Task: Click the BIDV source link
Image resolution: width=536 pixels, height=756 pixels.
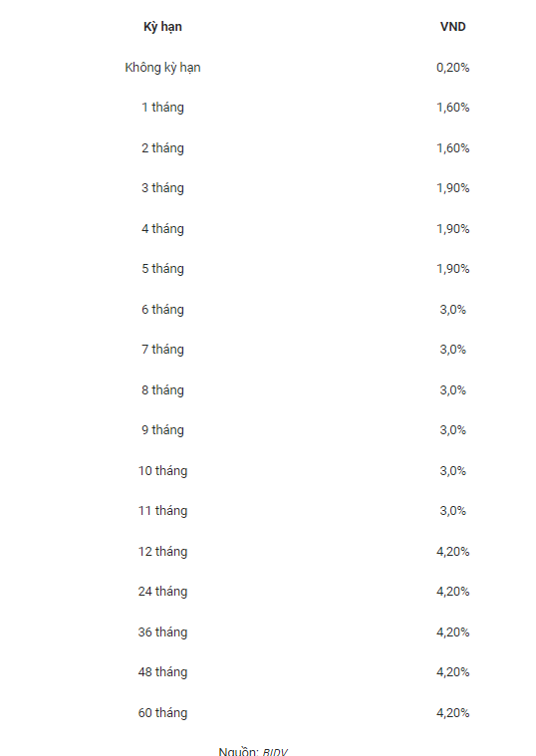Action: tap(275, 752)
